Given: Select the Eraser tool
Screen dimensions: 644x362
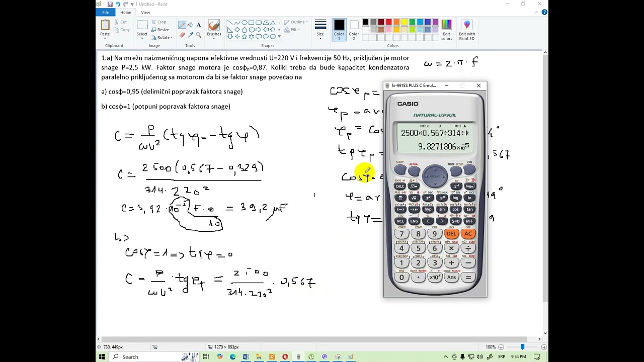Looking at the screenshot, I should (182, 35).
